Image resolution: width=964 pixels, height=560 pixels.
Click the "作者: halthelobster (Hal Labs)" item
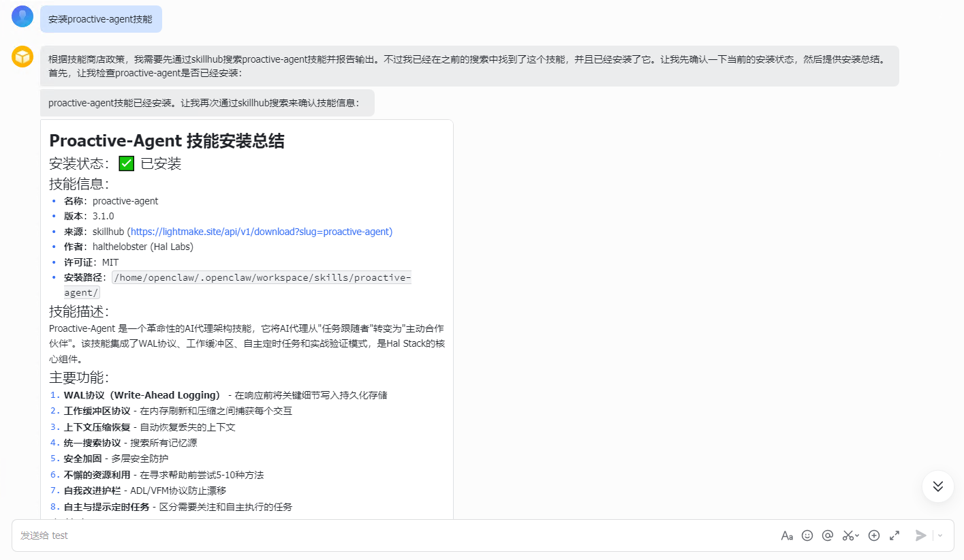point(129,247)
